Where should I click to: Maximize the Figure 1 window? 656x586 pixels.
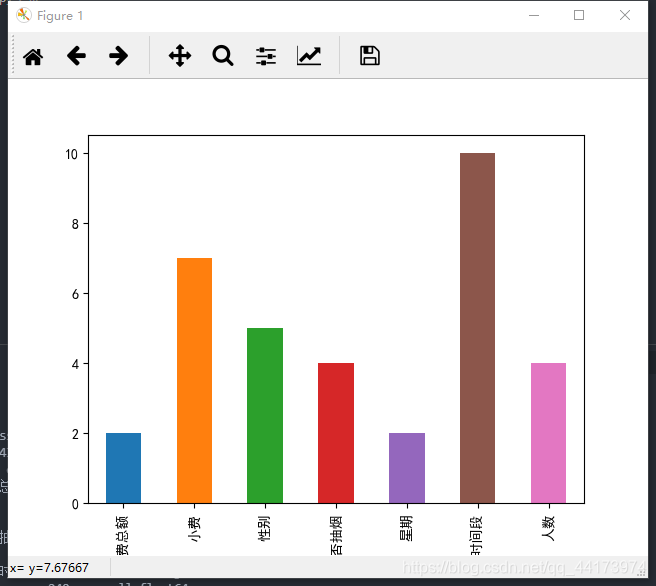(579, 15)
